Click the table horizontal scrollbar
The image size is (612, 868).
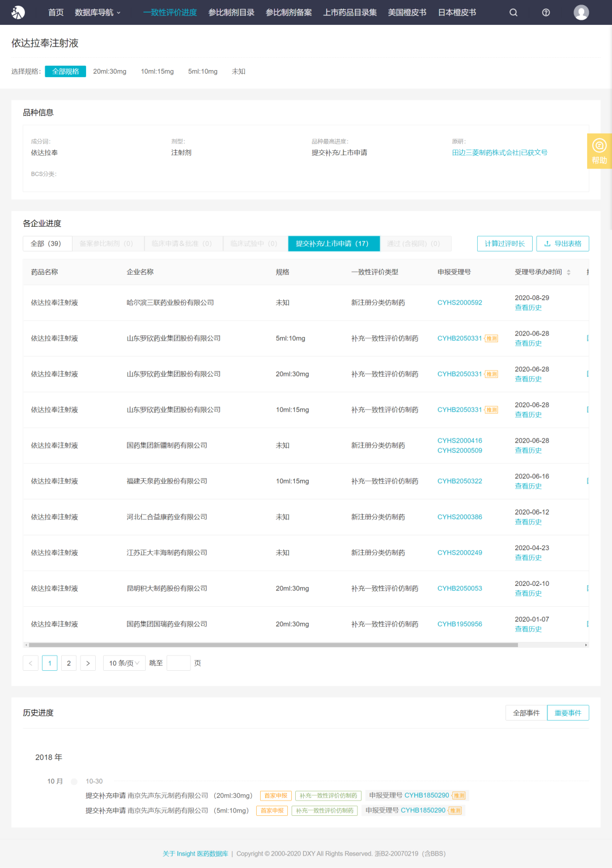click(x=273, y=645)
